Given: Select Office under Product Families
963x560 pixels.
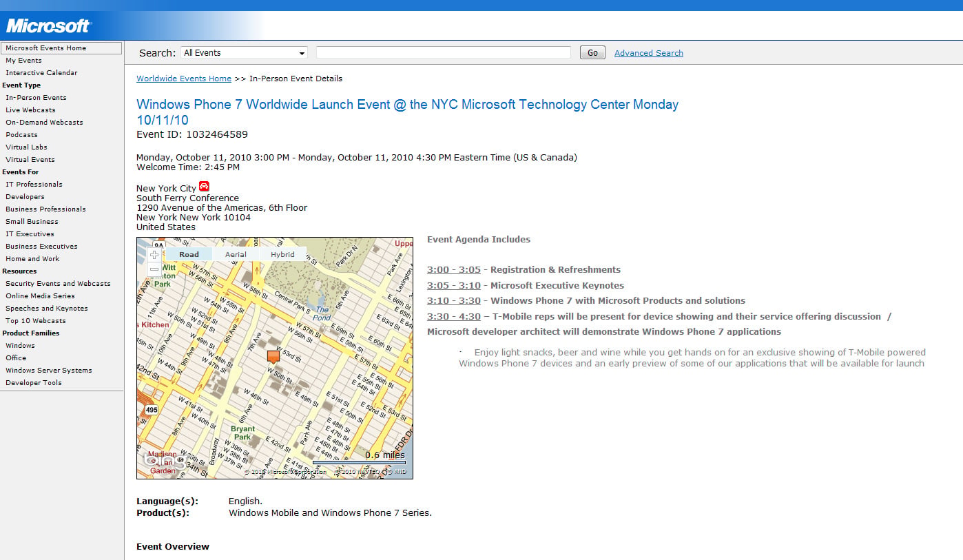Looking at the screenshot, I should (16, 358).
